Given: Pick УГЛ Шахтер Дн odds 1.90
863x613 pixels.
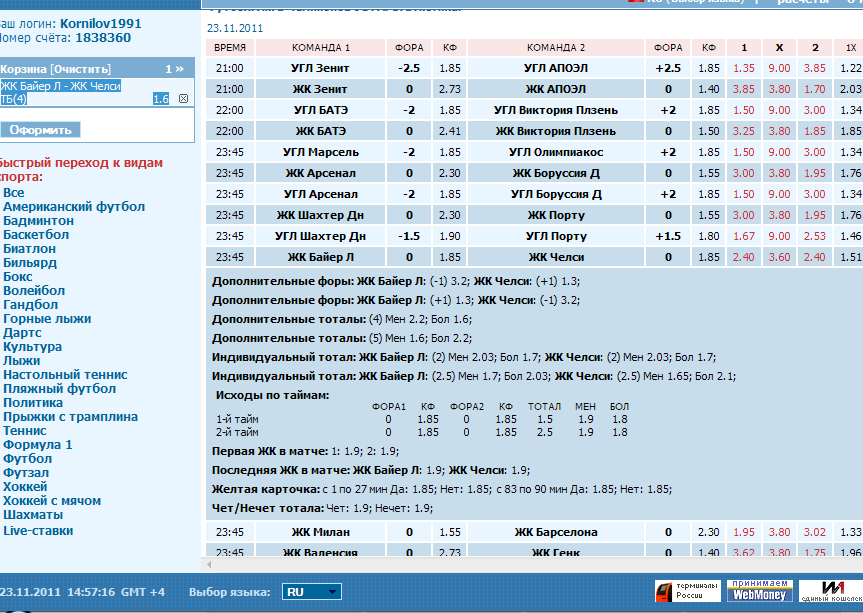Looking at the screenshot, I should click(450, 236).
